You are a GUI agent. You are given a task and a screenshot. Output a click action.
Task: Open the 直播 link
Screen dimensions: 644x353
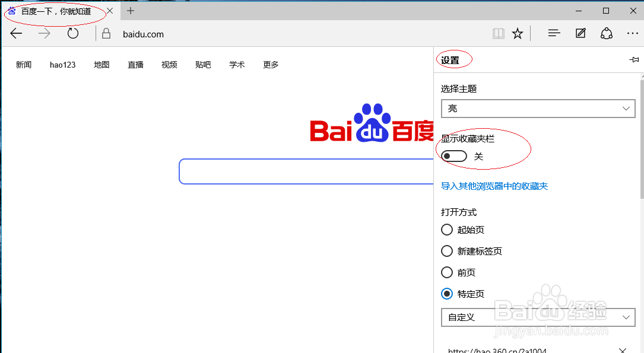135,65
